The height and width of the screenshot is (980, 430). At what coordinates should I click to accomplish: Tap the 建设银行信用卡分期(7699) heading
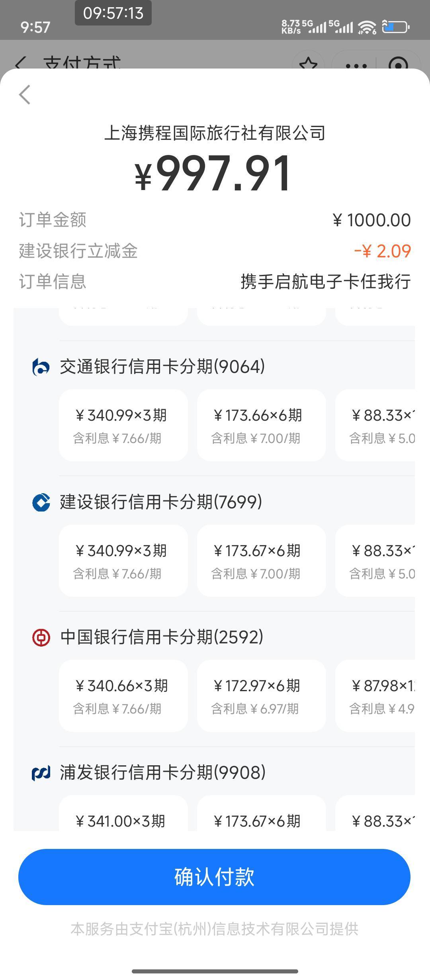tap(161, 502)
